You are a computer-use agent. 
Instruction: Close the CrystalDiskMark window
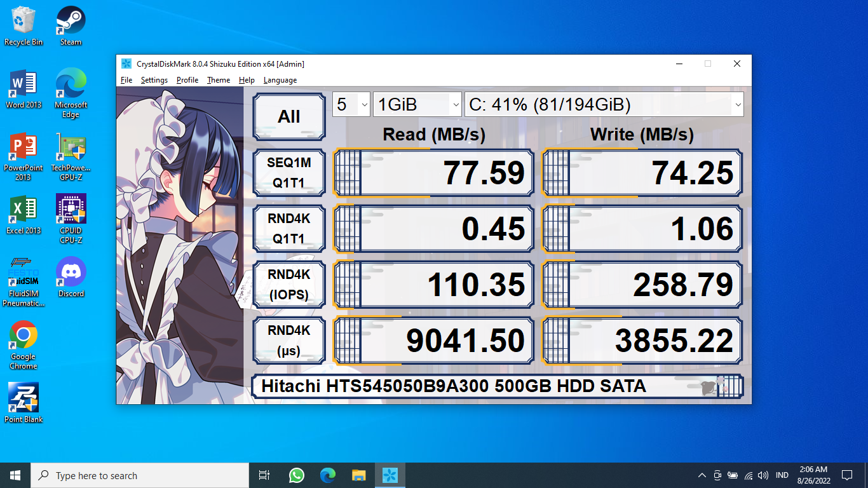click(737, 64)
